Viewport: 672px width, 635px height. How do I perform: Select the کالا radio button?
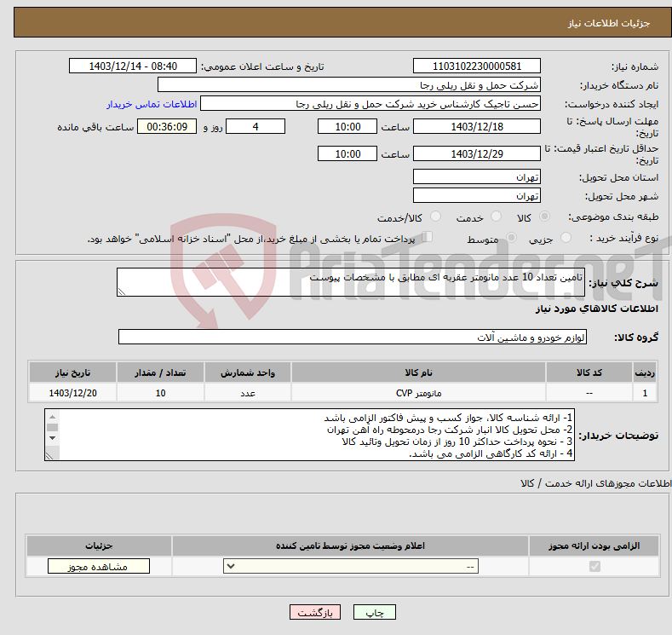[544, 216]
